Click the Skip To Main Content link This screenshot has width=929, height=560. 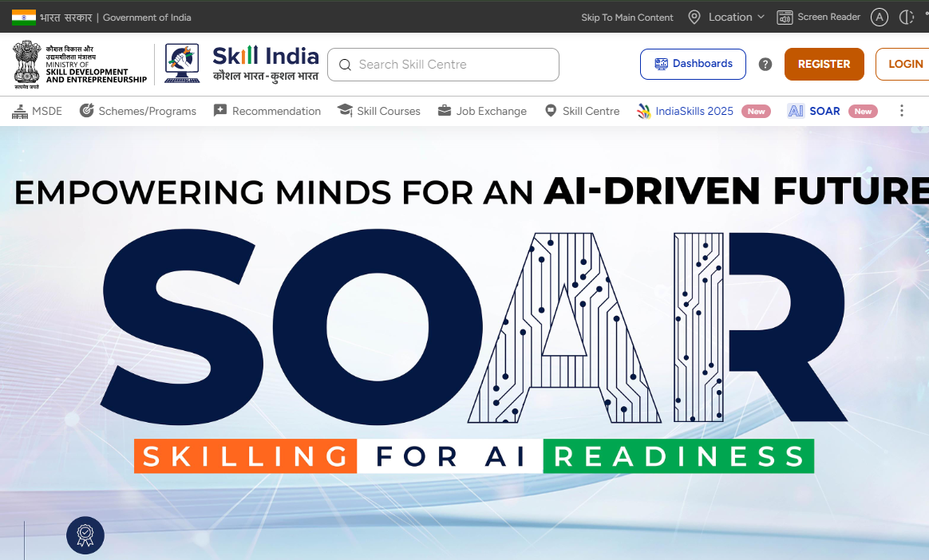[x=627, y=17]
